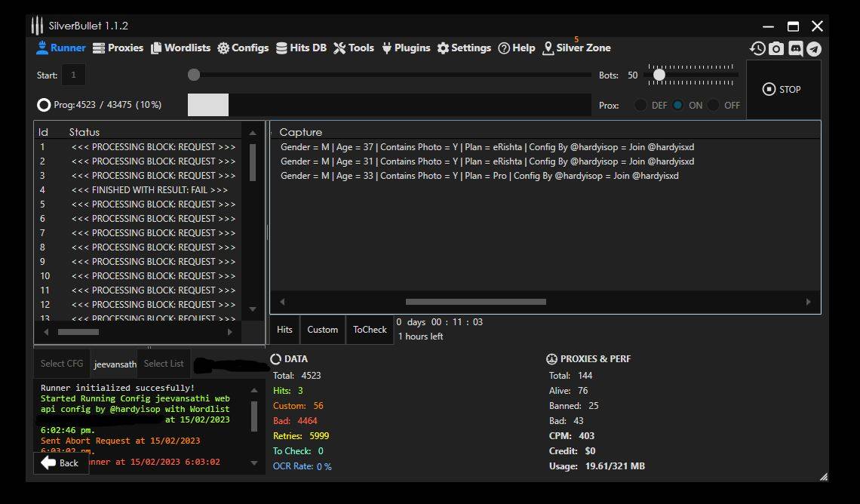Click the Capture panel right scroll arrow
This screenshot has height=504, width=860.
pyautogui.click(x=808, y=302)
